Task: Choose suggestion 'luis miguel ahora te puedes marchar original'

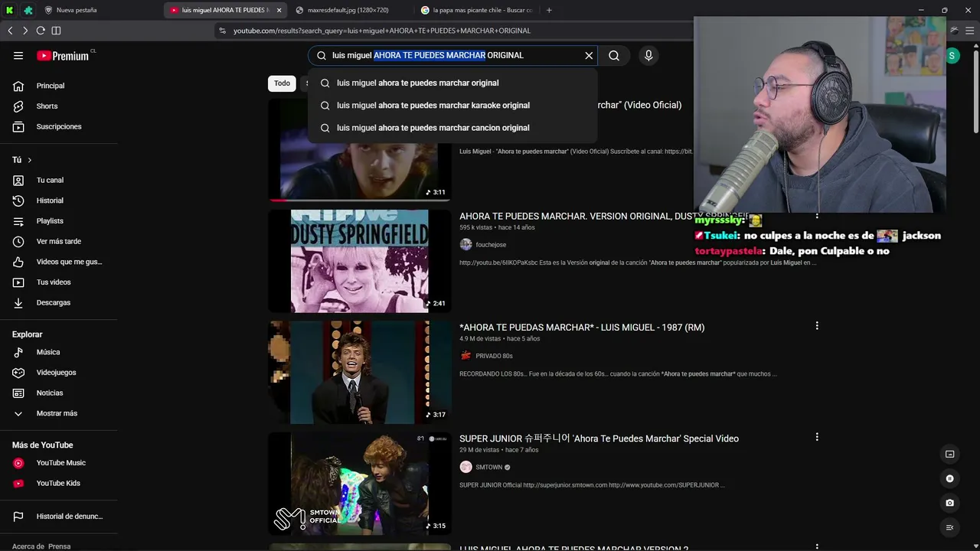Action: (x=452, y=83)
